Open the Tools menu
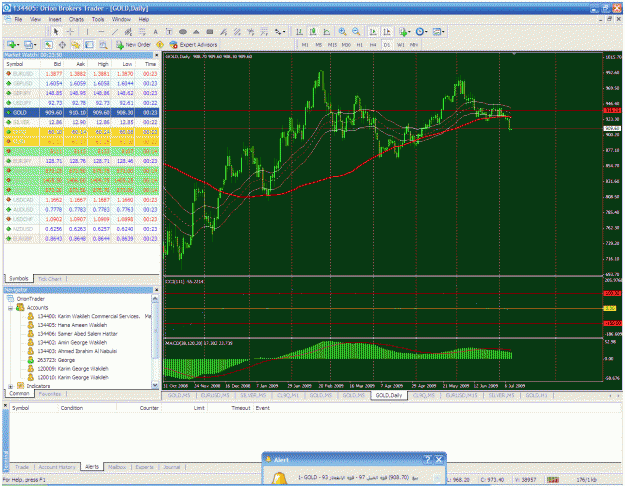The height and width of the screenshot is (486, 625). [x=98, y=19]
